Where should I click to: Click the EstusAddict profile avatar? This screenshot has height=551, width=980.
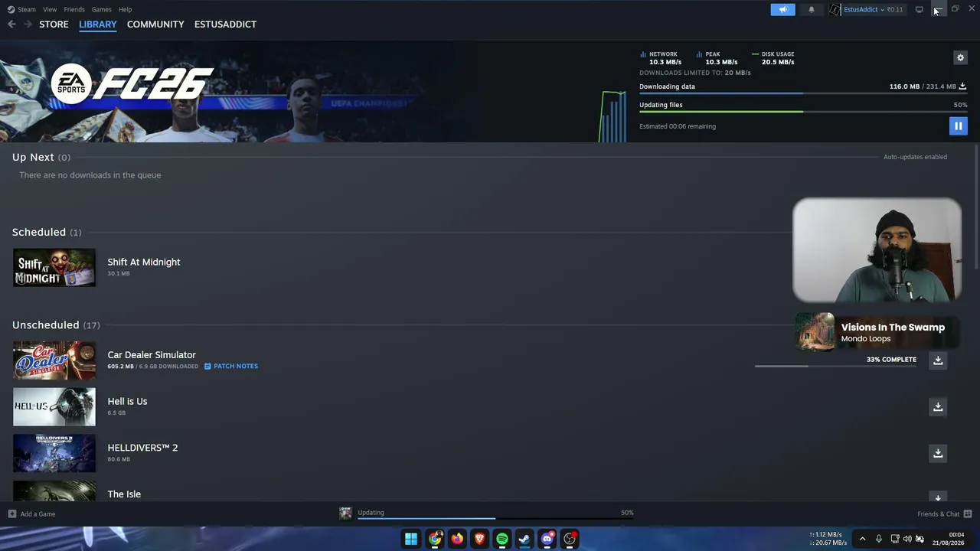835,9
